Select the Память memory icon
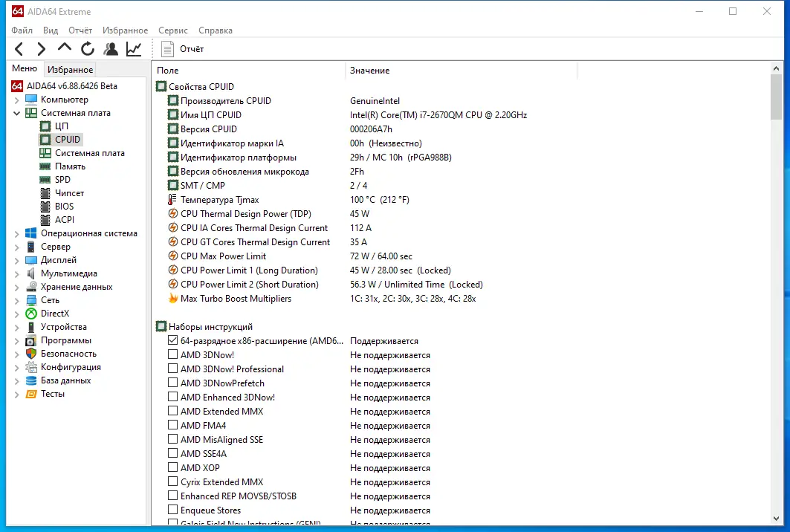The width and height of the screenshot is (790, 532). (x=45, y=166)
